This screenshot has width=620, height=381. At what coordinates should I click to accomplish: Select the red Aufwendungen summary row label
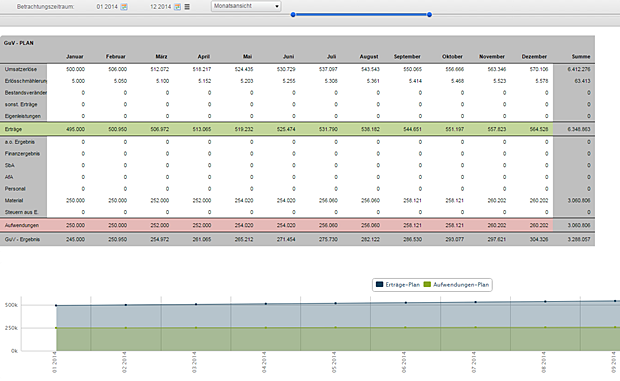(22, 225)
